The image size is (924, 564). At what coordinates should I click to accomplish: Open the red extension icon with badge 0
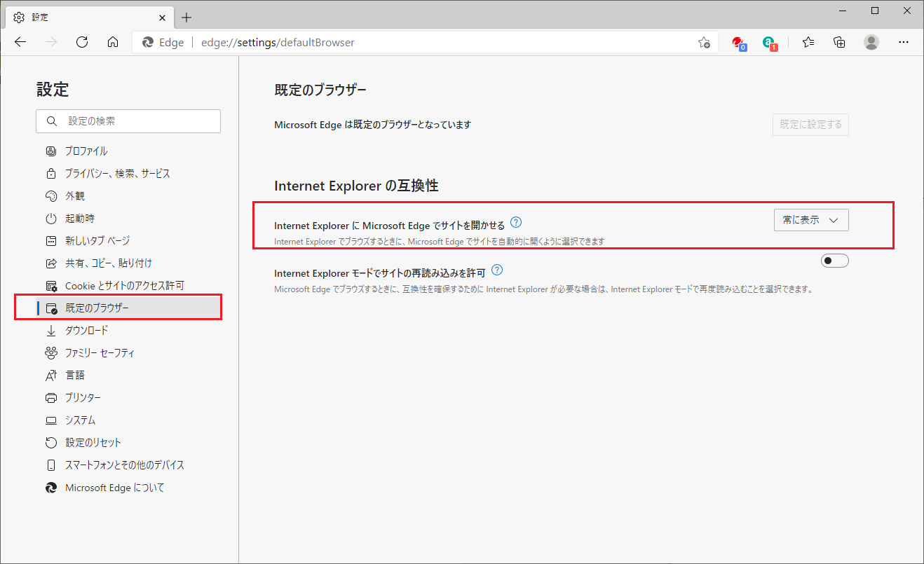[x=739, y=43]
